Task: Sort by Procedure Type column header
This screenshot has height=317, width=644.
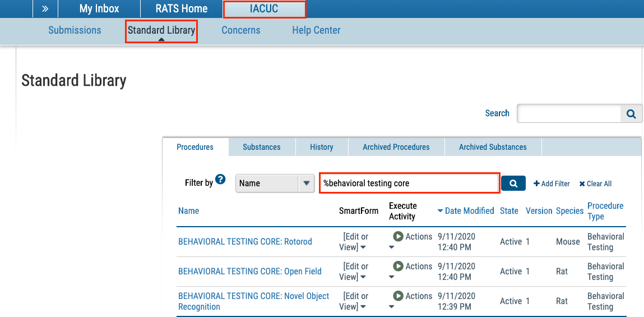Action: (605, 211)
